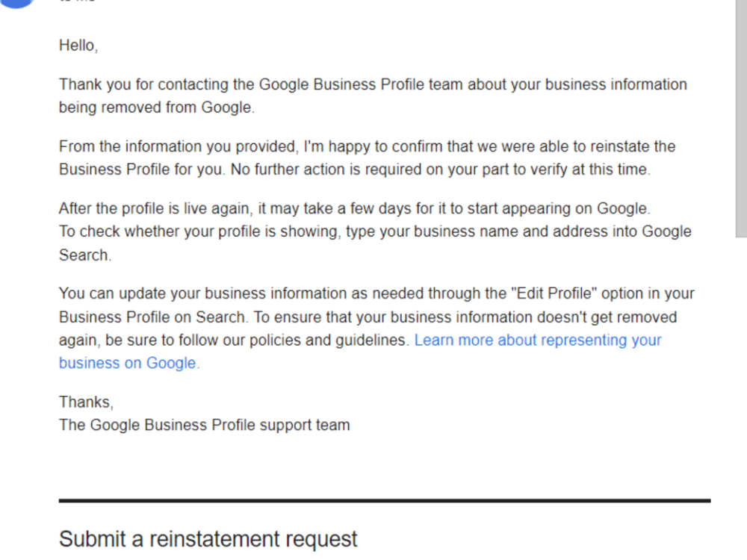Click the sentence 'being removed from Google.'
747x560 pixels.
coord(157,107)
